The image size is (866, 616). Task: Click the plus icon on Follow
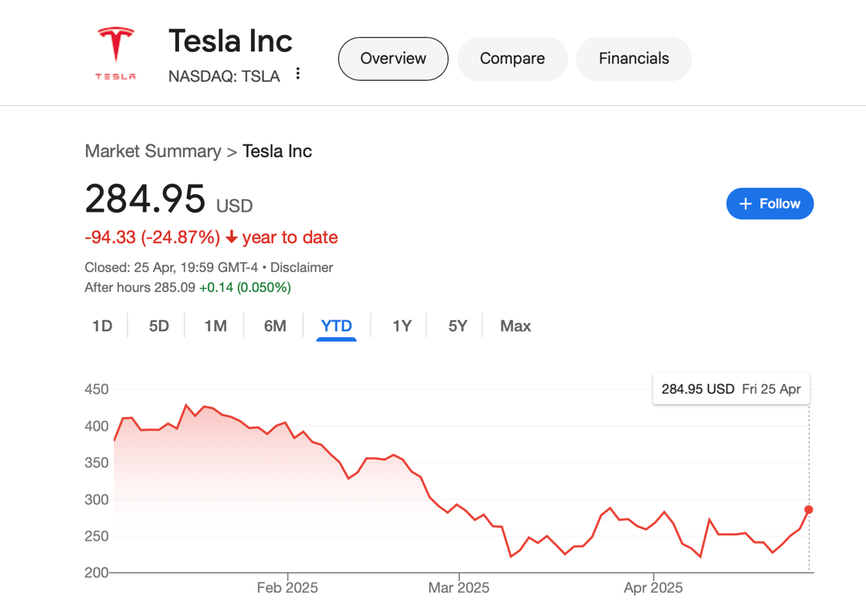coord(746,204)
